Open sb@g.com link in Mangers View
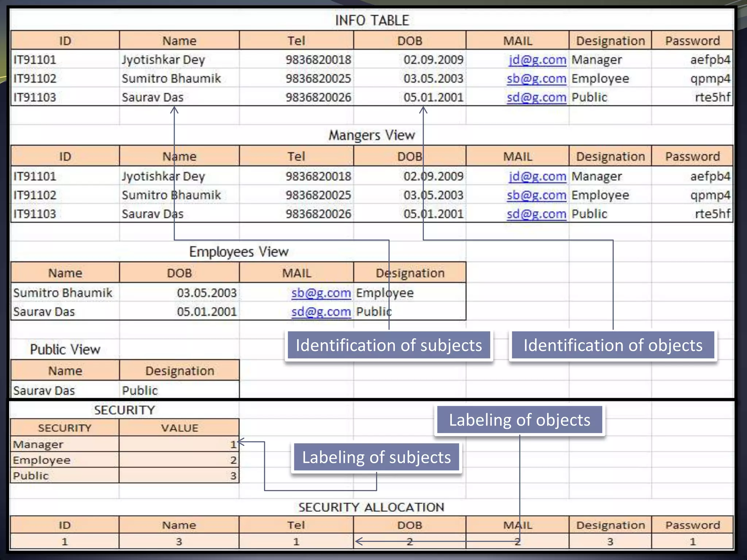This screenshot has width=747, height=560. pos(537,195)
